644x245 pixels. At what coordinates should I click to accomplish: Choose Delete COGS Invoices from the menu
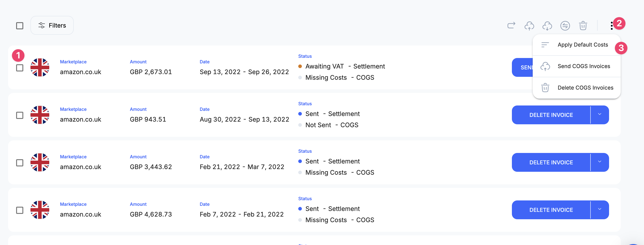(x=577, y=88)
